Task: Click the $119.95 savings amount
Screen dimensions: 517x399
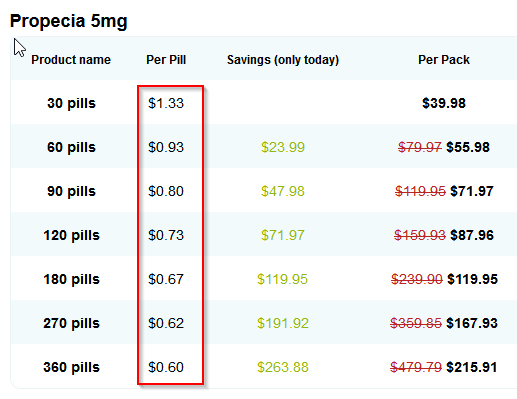Action: (282, 279)
